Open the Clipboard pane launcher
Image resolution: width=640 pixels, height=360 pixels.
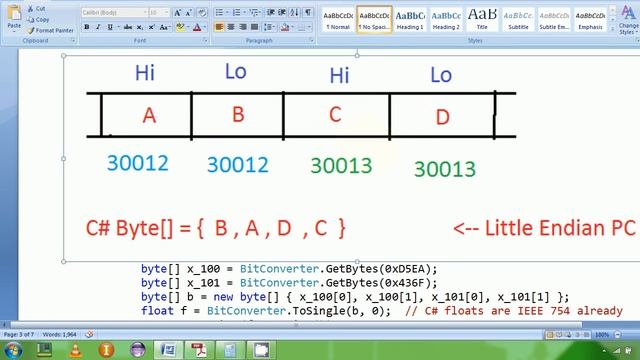click(x=73, y=40)
